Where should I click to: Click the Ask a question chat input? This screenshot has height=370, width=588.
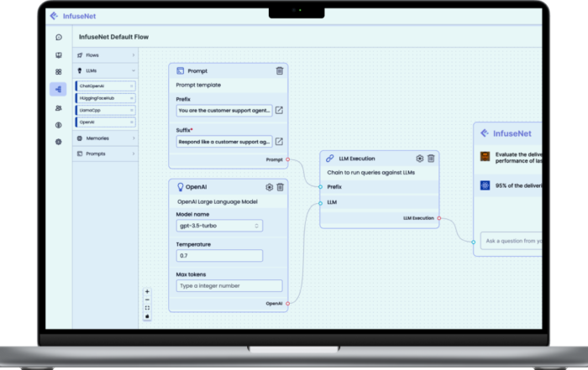tap(512, 241)
